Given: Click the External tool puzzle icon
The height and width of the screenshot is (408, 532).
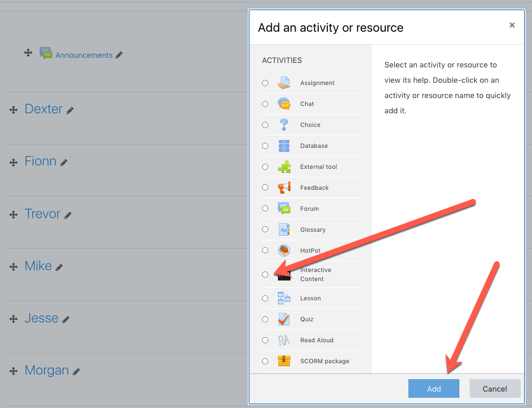Looking at the screenshot, I should pyautogui.click(x=284, y=167).
